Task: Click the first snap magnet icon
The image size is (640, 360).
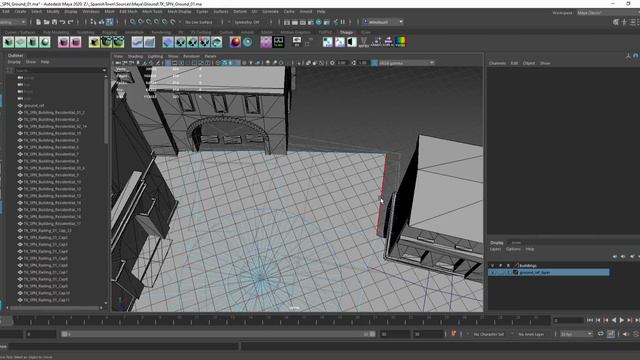Action: 133,22
